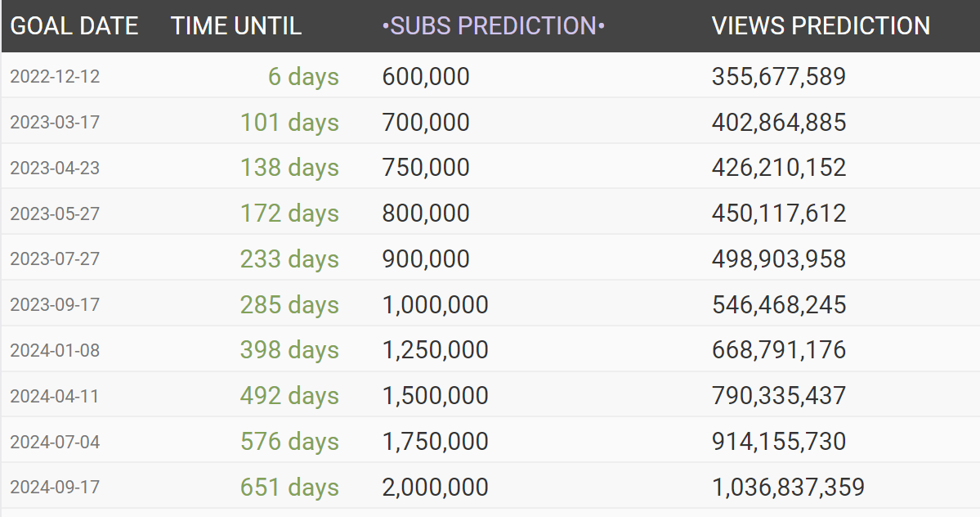Select the 172 days time cell

click(289, 214)
